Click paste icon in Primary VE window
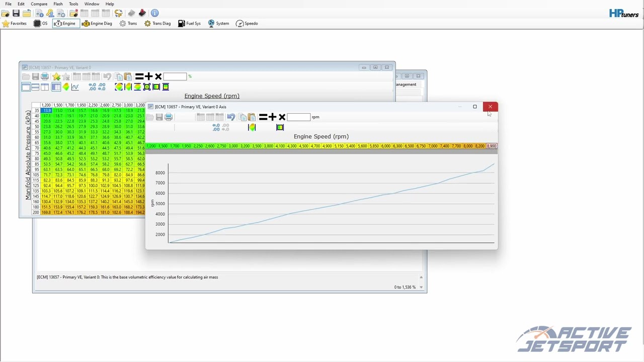 128,76
